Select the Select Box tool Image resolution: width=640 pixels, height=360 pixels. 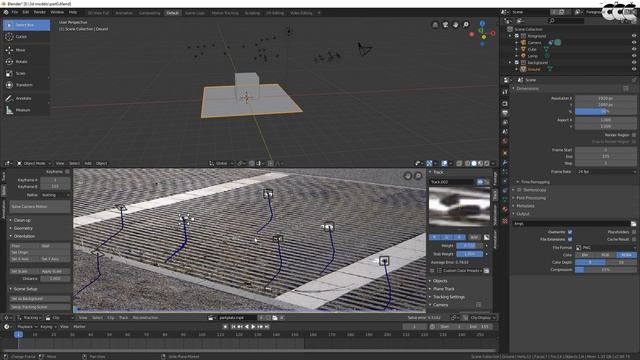click(27, 25)
